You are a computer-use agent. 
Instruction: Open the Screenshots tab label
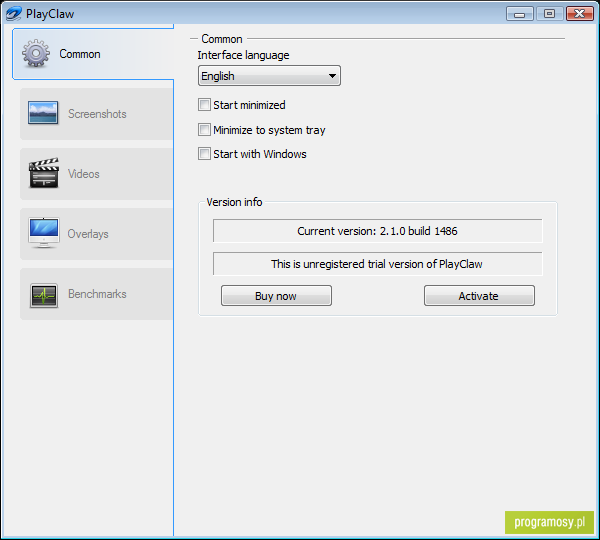(97, 114)
